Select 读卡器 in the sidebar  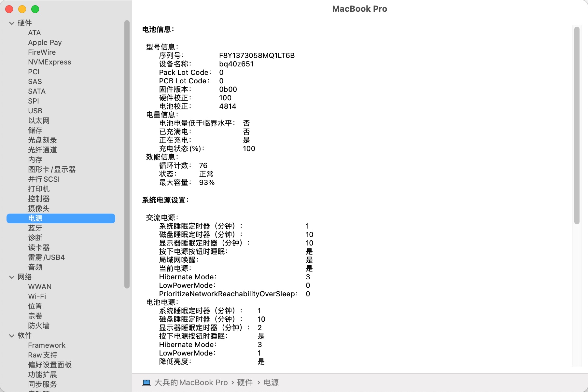click(x=39, y=248)
